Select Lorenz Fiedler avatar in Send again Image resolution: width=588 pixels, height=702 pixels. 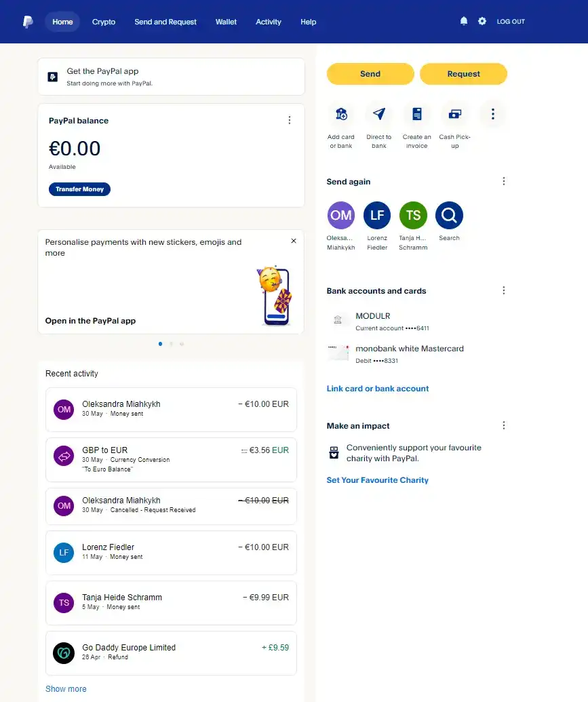pyautogui.click(x=377, y=216)
